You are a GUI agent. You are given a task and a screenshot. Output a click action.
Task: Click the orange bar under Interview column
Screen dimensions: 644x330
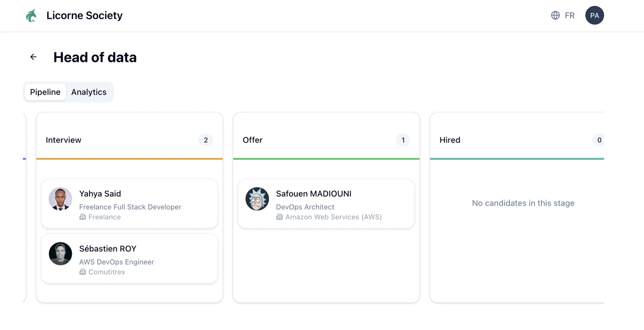[129, 159]
